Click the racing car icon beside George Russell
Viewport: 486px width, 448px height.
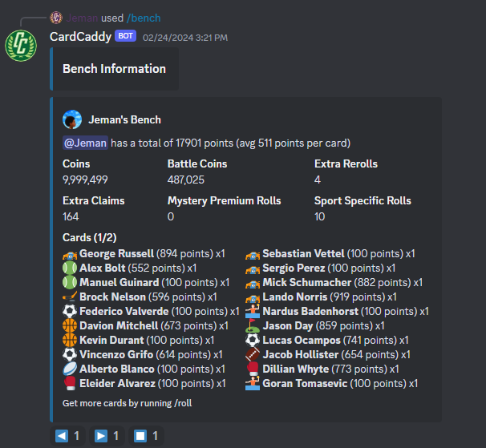click(x=70, y=254)
